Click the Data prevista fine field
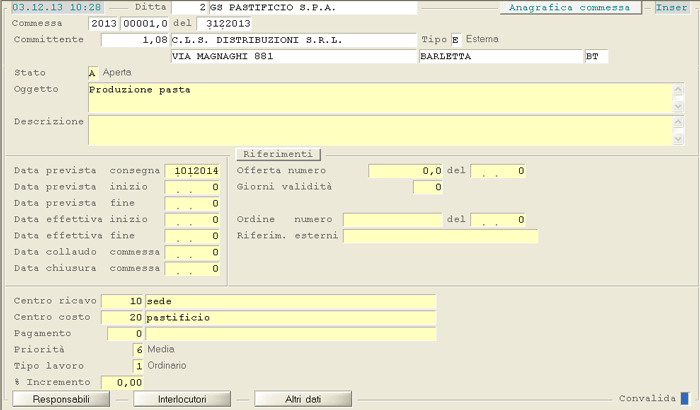 coord(192,203)
